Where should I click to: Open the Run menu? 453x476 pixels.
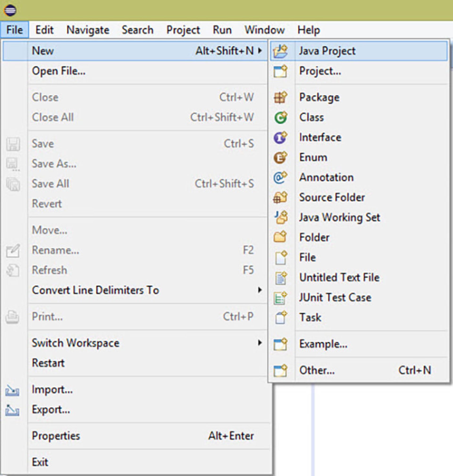click(x=222, y=30)
